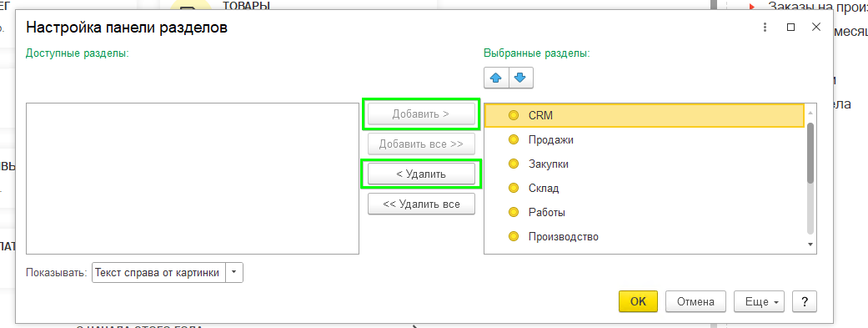Click the Добавить > button
This screenshot has width=868, height=328.
point(421,114)
